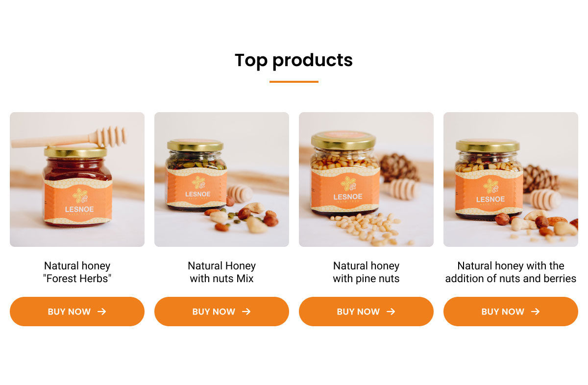Open the Natural honey with pine nuts title
588x385 pixels.
(366, 272)
